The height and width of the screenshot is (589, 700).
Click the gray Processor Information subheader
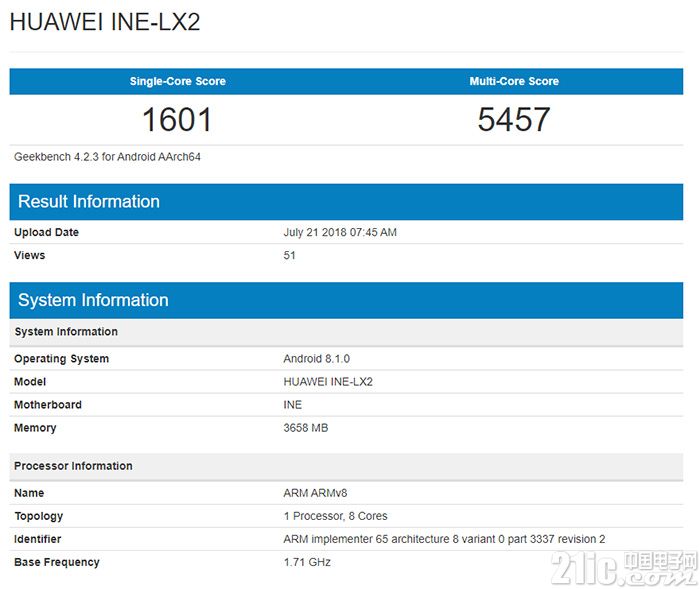click(73, 466)
